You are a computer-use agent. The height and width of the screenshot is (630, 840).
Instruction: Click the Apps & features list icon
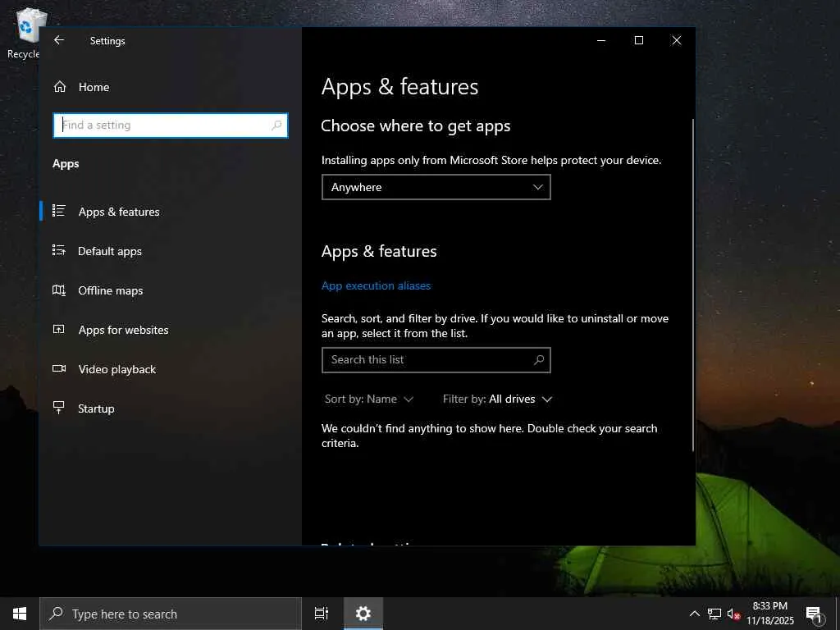coord(59,211)
